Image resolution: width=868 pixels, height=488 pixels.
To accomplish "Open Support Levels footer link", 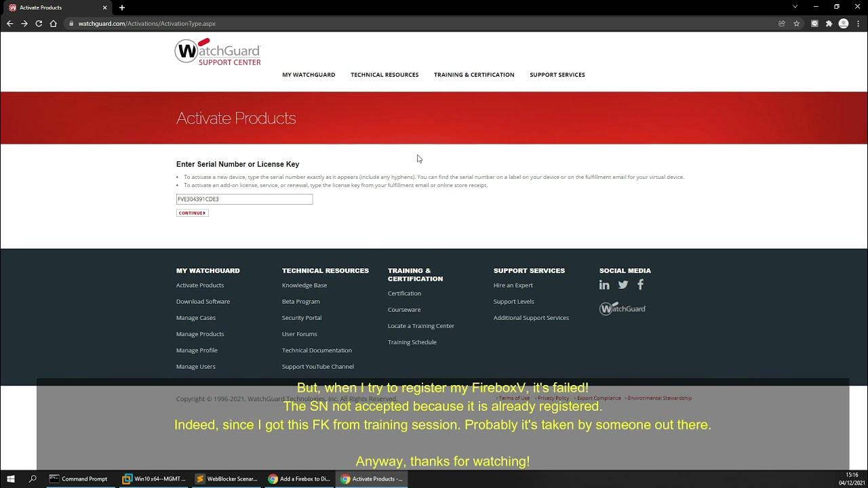I will [x=514, y=302].
